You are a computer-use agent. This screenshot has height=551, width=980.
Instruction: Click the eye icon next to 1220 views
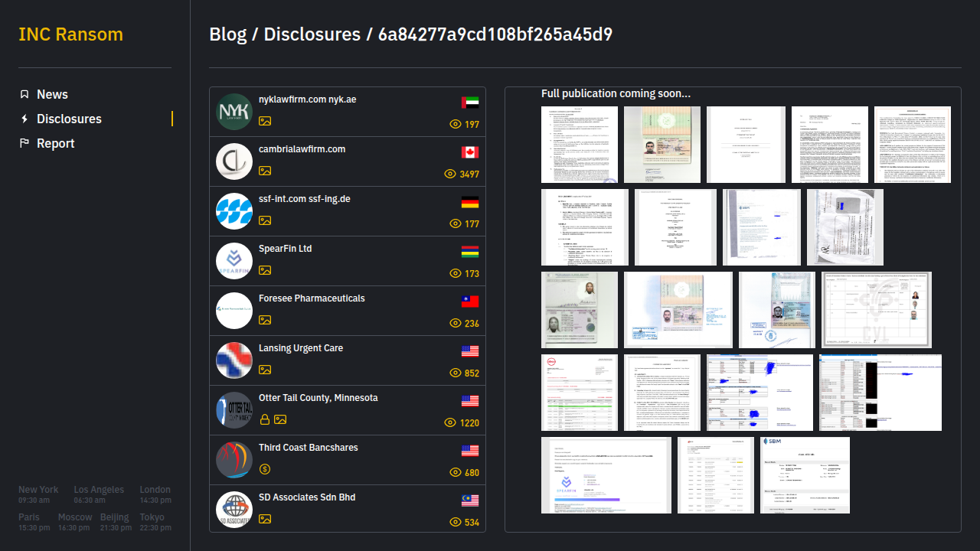tap(450, 422)
